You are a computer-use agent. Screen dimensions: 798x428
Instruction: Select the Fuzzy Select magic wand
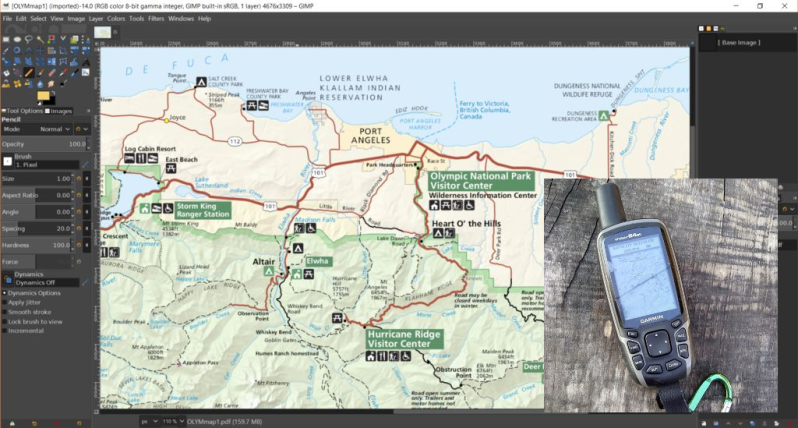point(40,39)
